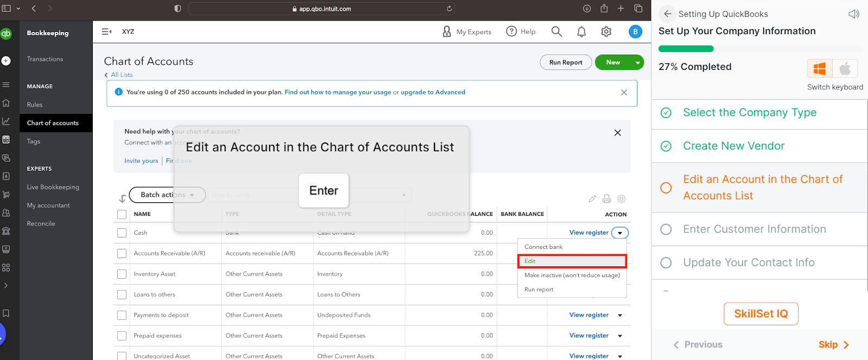Check the Payments to deposit row checkbox

pyautogui.click(x=122, y=316)
